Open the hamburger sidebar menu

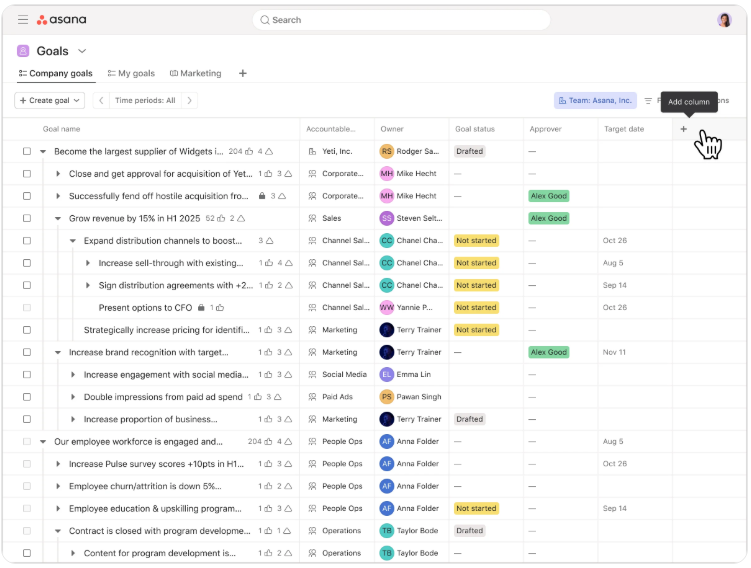pyautogui.click(x=23, y=20)
